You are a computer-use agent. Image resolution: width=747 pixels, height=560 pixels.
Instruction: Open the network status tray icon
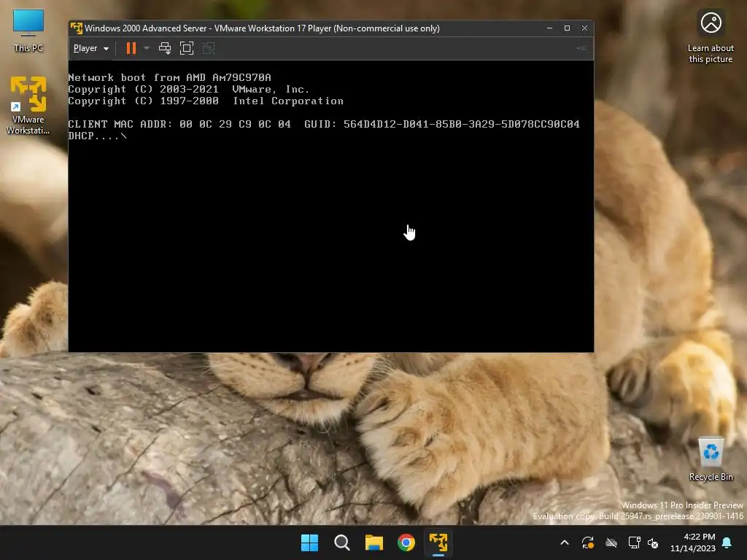tap(635, 542)
